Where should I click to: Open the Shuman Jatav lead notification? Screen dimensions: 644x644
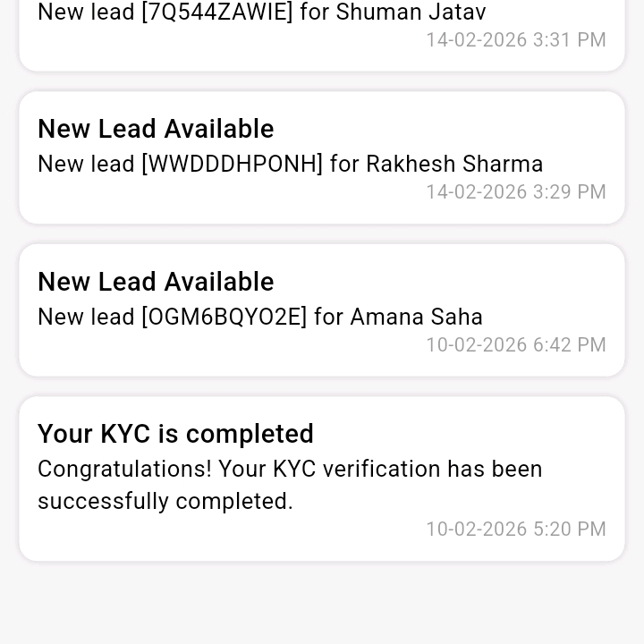click(x=322, y=33)
